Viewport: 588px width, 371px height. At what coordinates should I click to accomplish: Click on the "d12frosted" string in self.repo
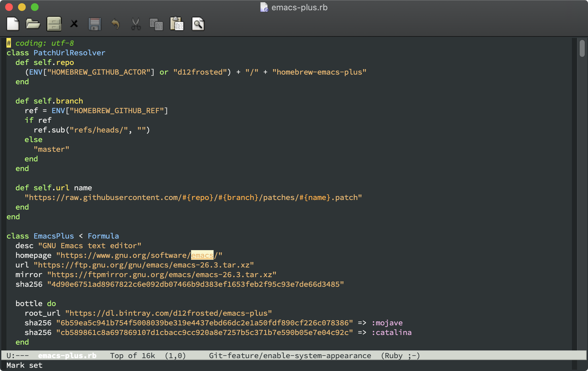[200, 72]
